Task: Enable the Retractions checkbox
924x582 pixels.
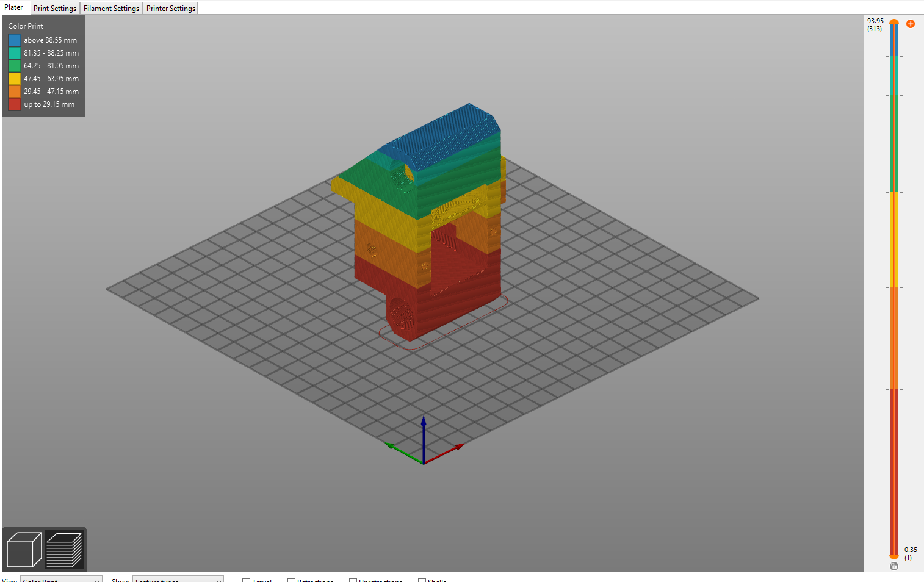Action: pos(292,580)
